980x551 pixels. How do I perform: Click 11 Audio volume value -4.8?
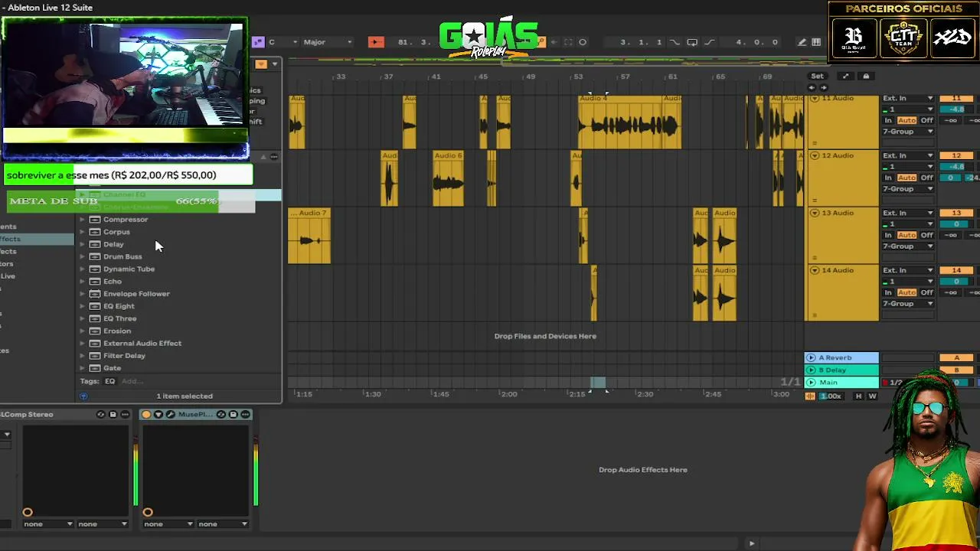956,109
